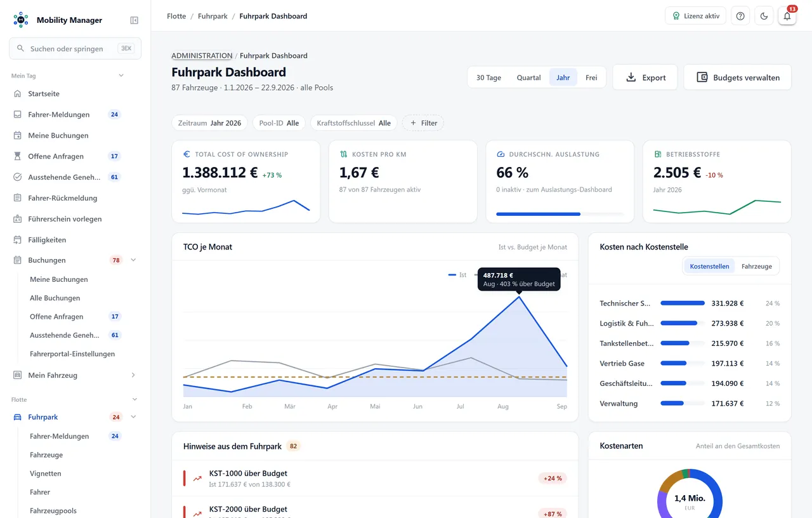Toggle the Ist legend series
This screenshot has width=812, height=518.
click(457, 275)
